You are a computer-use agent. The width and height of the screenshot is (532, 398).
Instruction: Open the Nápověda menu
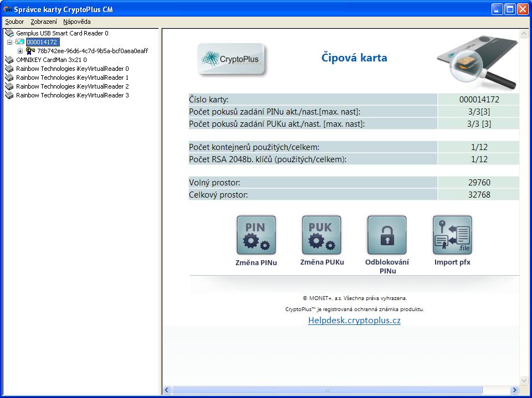tap(77, 22)
